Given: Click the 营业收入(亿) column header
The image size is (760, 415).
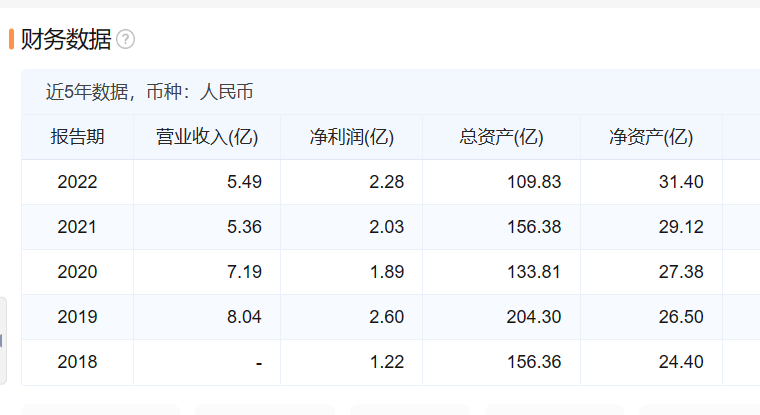Looking at the screenshot, I should pos(207,137).
